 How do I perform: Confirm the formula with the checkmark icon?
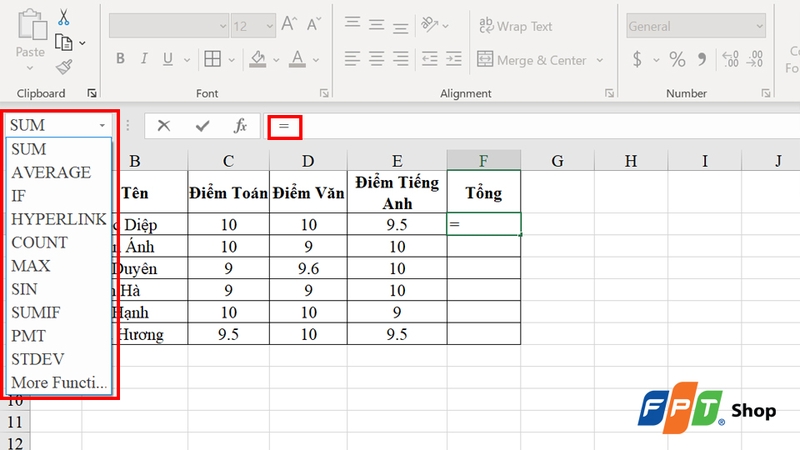[x=203, y=126]
